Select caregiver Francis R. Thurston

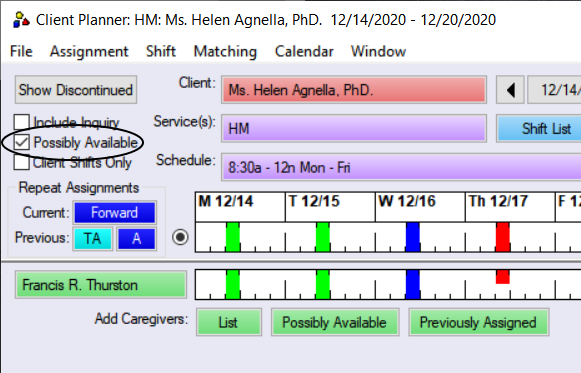[x=100, y=285]
